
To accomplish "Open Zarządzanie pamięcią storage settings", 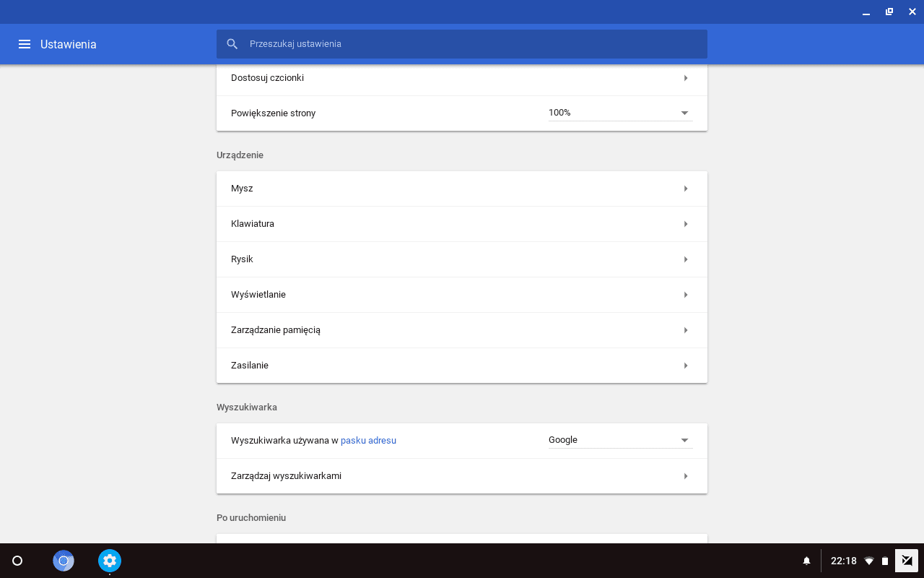I will coord(462,330).
